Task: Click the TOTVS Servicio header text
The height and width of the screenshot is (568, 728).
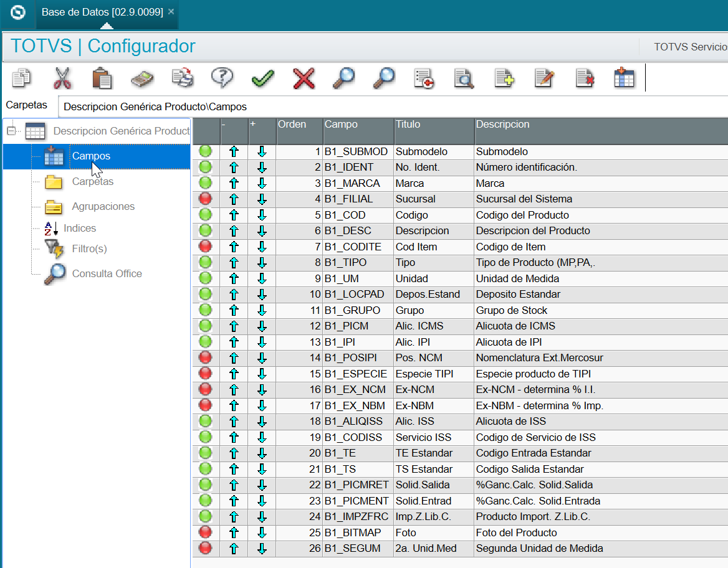Action: click(x=691, y=47)
